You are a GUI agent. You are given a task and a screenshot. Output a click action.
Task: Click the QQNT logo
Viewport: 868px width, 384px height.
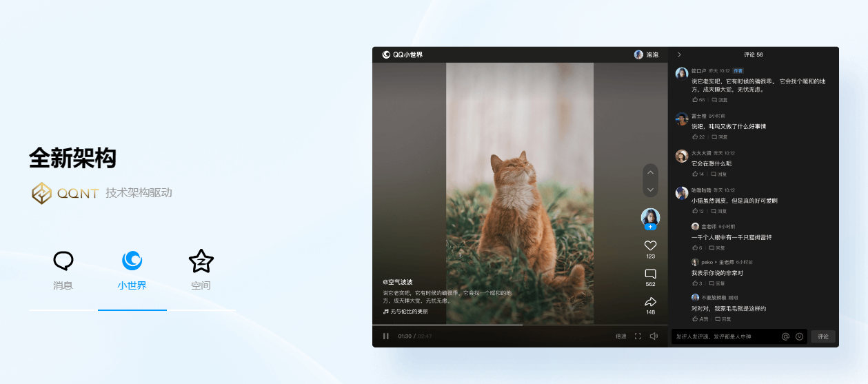(65, 193)
